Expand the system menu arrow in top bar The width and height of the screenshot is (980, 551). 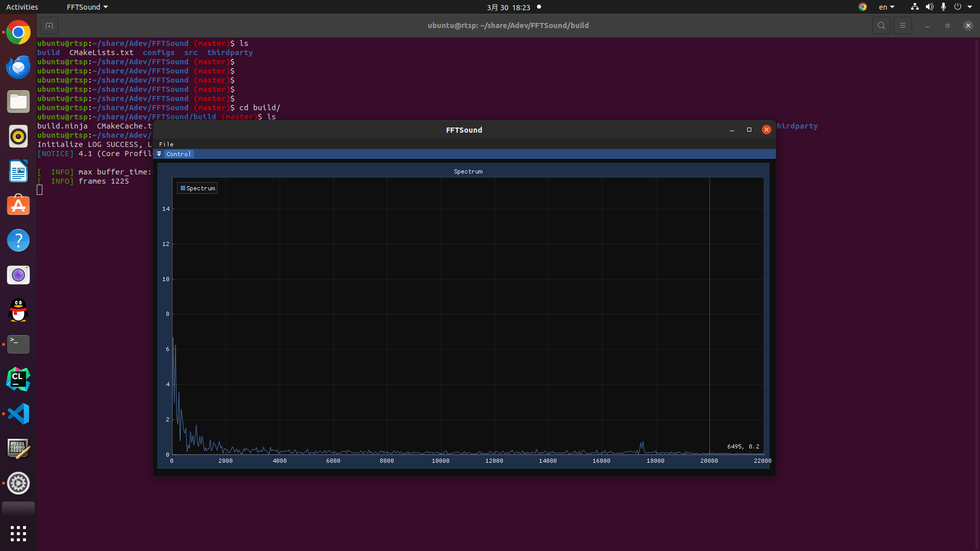tap(970, 7)
